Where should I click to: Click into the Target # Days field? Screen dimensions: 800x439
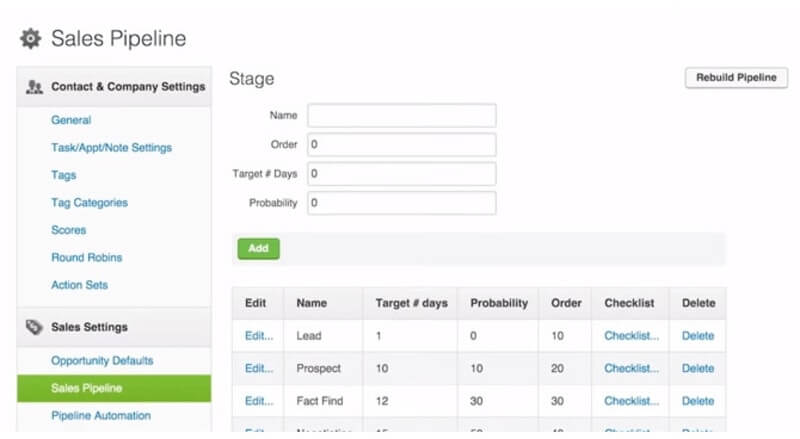click(402, 174)
